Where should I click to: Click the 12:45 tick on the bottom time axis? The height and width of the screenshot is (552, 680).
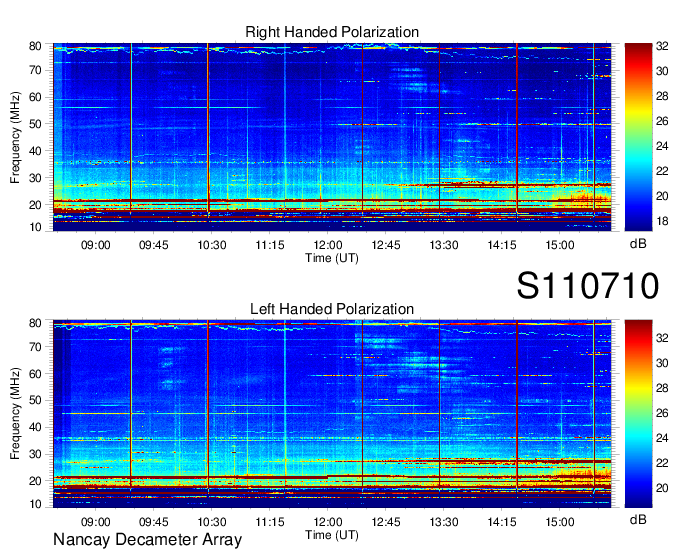386,522
